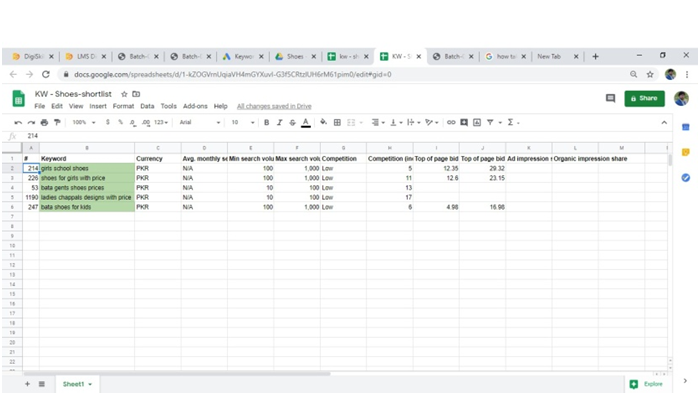Print the spreadsheet using printer icon
Viewport: 700px width, 395px height.
coord(44,122)
